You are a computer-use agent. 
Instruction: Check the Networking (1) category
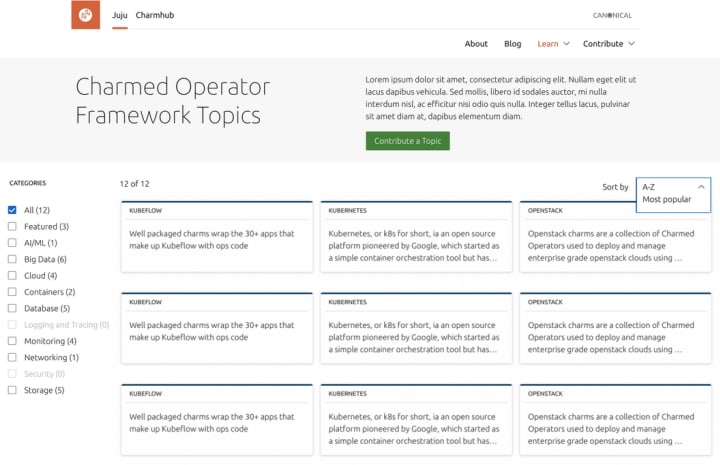12,357
